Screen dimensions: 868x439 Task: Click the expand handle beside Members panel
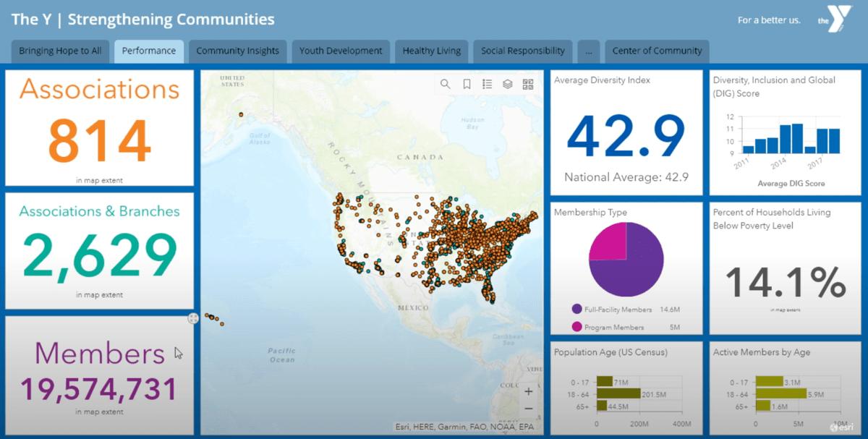click(x=193, y=318)
